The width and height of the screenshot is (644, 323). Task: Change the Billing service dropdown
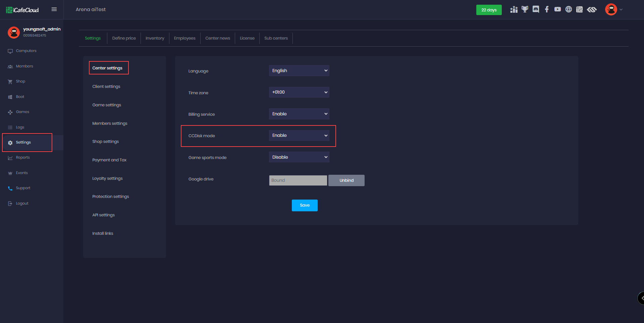[x=299, y=114]
